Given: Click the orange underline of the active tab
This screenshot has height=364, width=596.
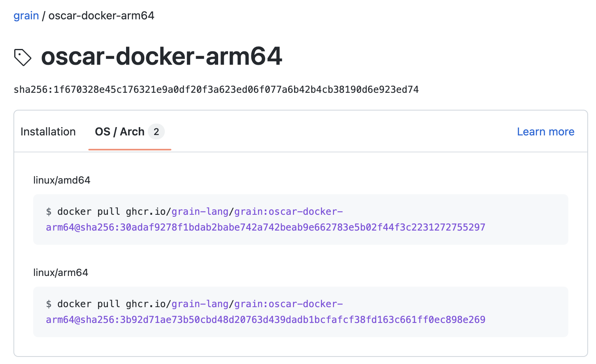Looking at the screenshot, I should 130,150.
